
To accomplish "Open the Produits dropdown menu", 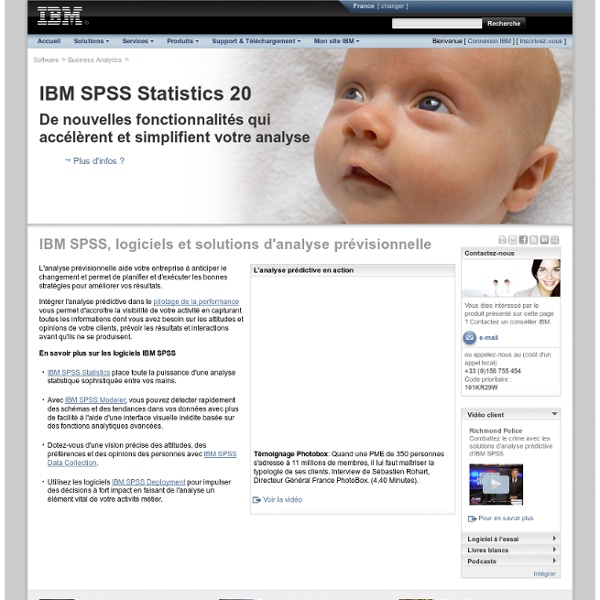I will tap(183, 41).
